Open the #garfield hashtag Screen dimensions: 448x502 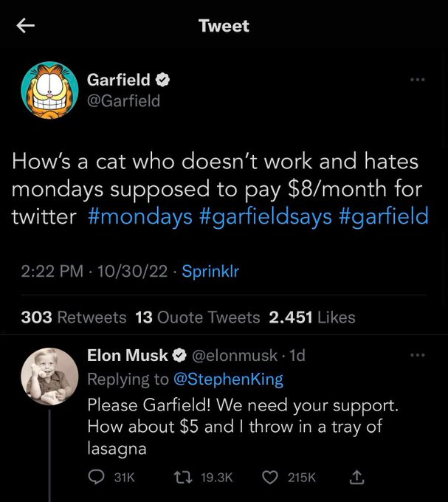tap(384, 216)
